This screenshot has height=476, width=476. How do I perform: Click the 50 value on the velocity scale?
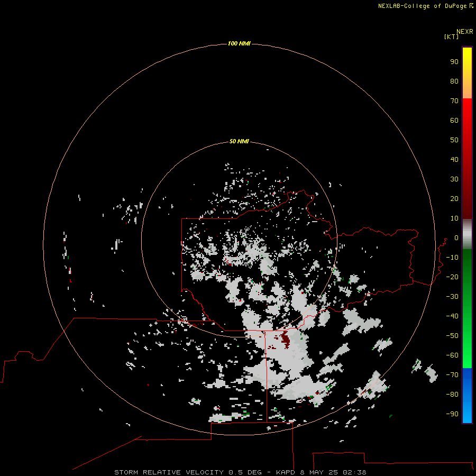click(x=454, y=140)
